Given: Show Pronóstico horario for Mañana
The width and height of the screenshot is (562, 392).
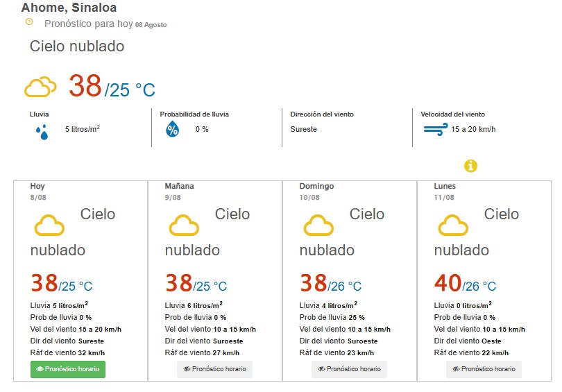Looking at the screenshot, I should point(214,369).
